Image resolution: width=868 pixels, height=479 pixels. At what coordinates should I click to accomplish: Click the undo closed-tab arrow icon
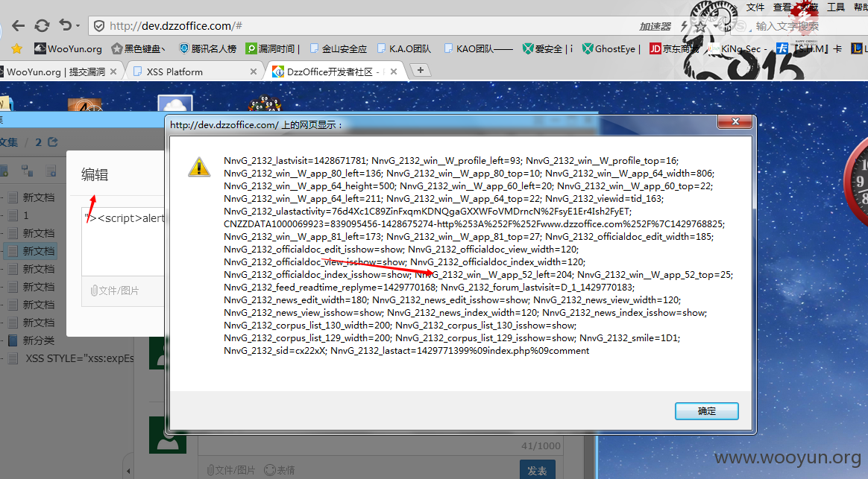coord(66,25)
